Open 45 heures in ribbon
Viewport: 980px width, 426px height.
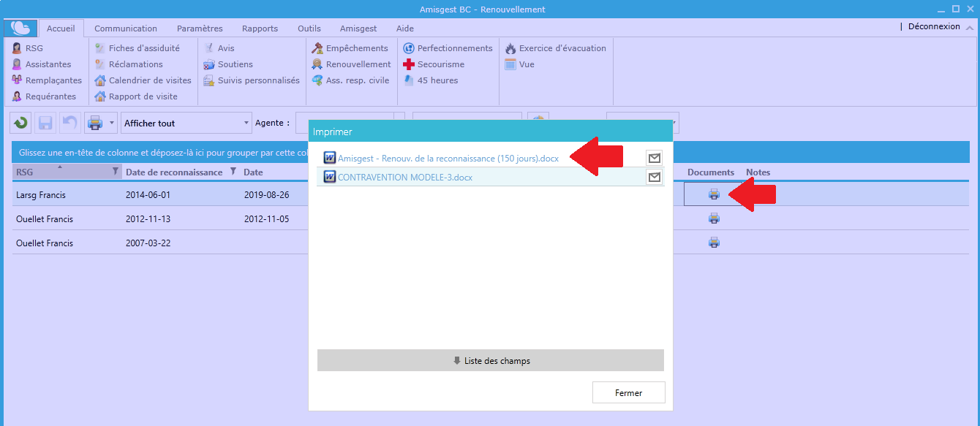click(x=431, y=80)
